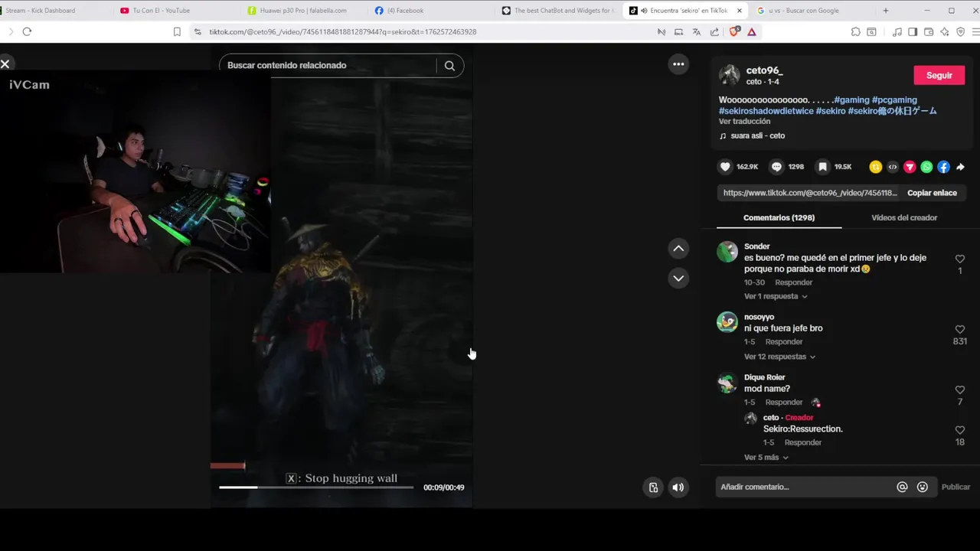Switch to Videos del creador tab
Image resolution: width=980 pixels, height=551 pixels.
click(904, 217)
